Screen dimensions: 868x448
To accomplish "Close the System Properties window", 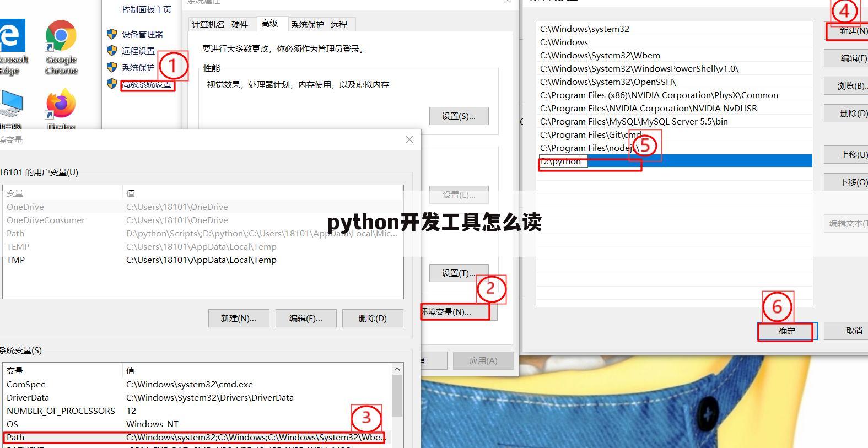I will 508,2.
